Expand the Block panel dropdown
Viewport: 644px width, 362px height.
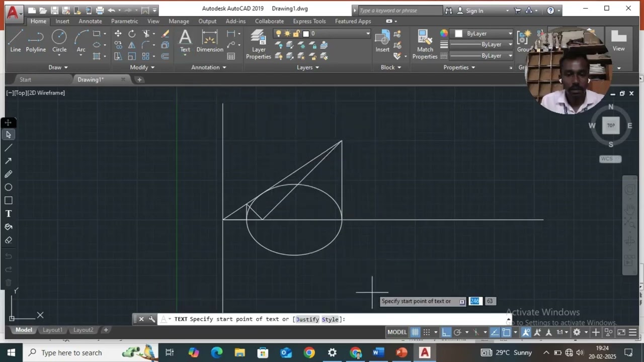(x=391, y=67)
